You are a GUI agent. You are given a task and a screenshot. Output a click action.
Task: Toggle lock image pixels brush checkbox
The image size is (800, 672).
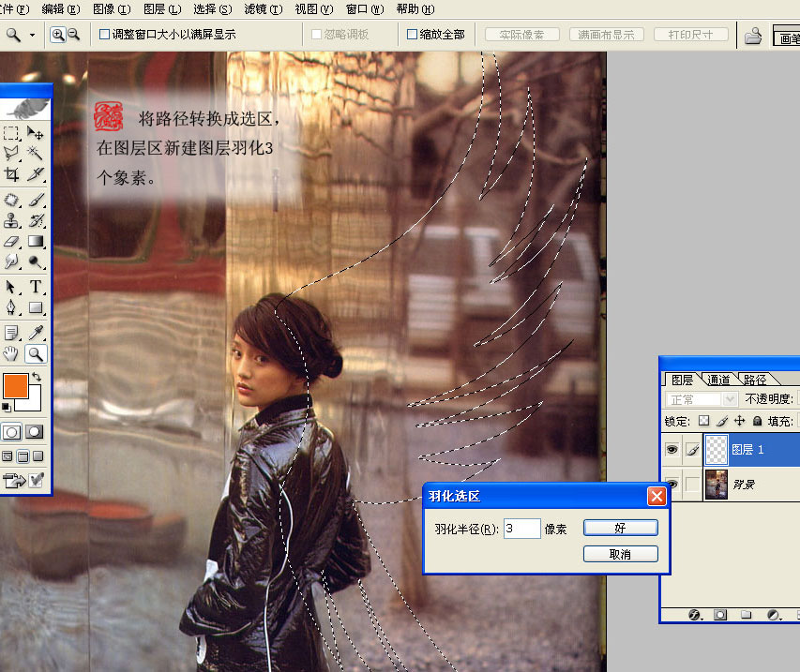(x=722, y=421)
